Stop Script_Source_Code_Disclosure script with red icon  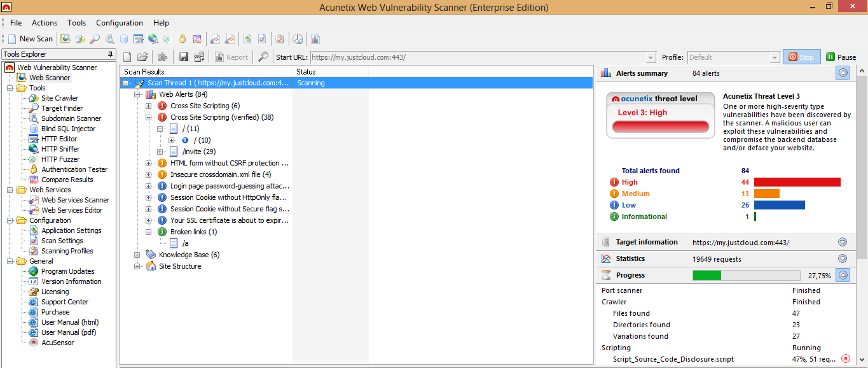point(846,359)
